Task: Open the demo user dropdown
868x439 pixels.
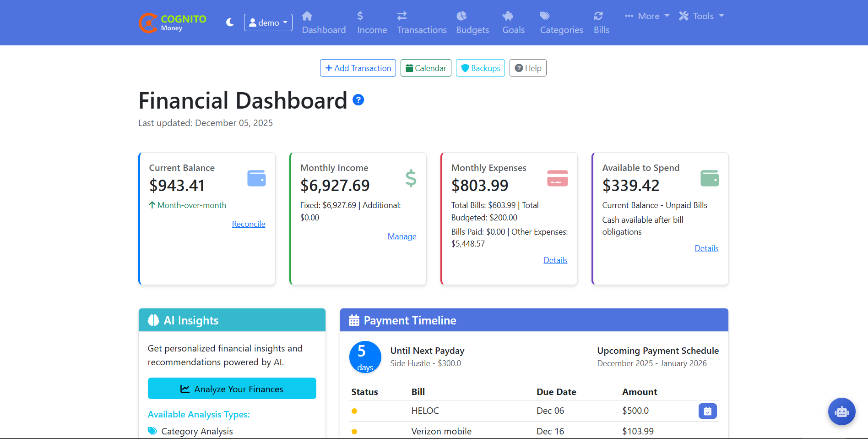Action: tap(268, 22)
